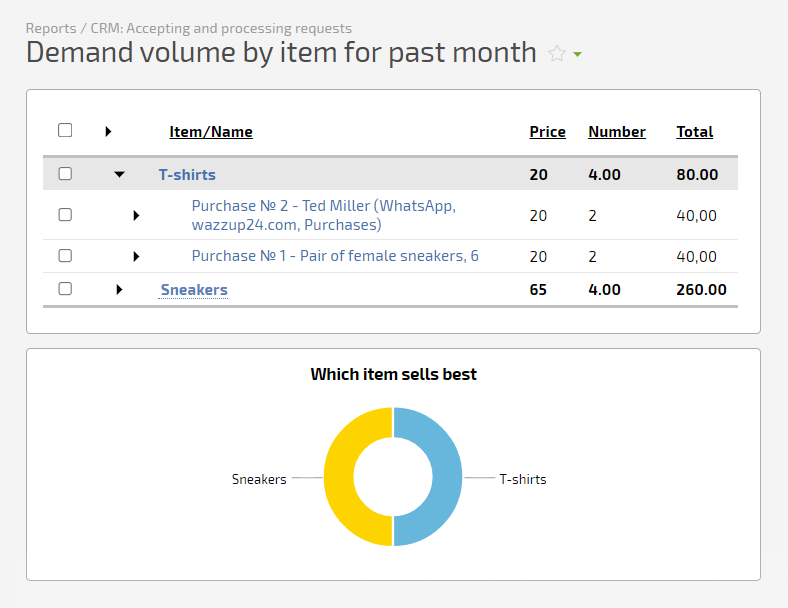Sort table by Price column
788x608 pixels.
[x=547, y=132]
